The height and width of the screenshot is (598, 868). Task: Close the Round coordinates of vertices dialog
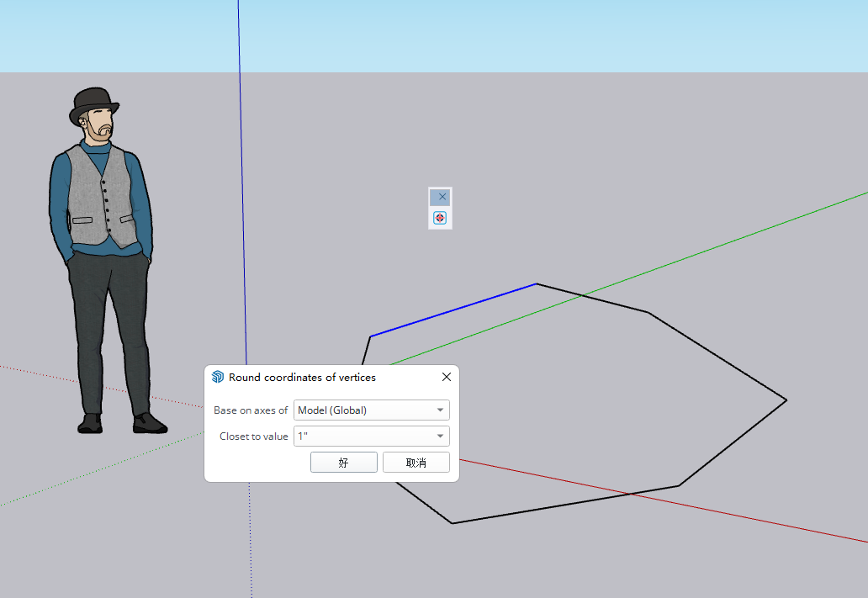pos(447,378)
